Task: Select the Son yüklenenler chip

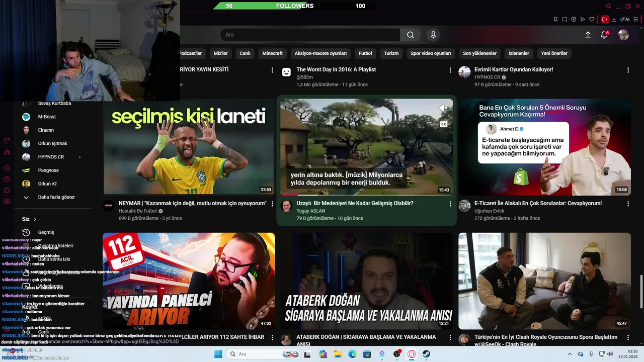Action: (479, 53)
